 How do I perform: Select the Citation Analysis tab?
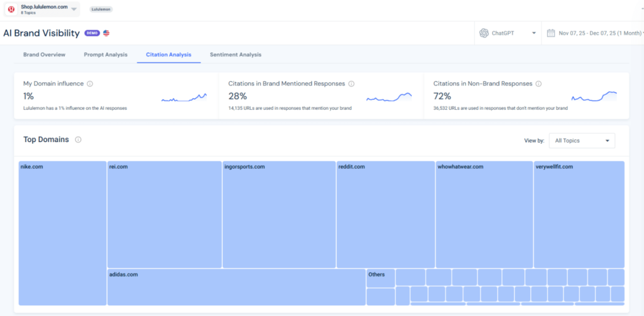[169, 55]
